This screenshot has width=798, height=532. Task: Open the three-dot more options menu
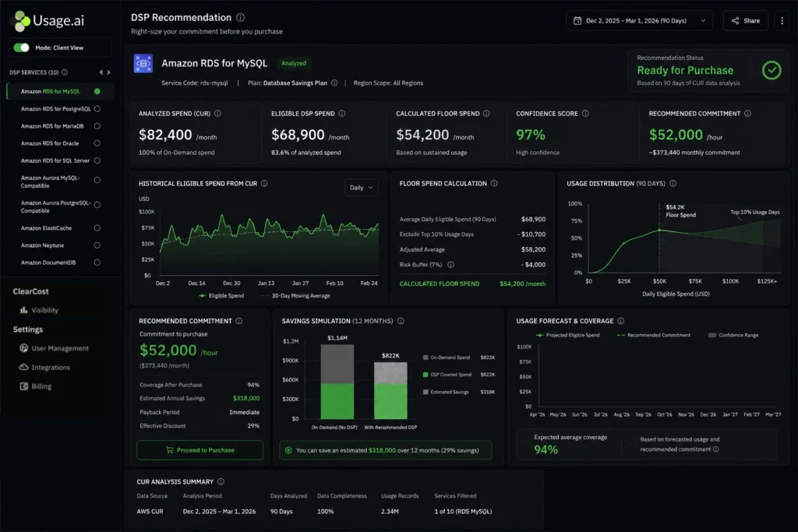(782, 21)
